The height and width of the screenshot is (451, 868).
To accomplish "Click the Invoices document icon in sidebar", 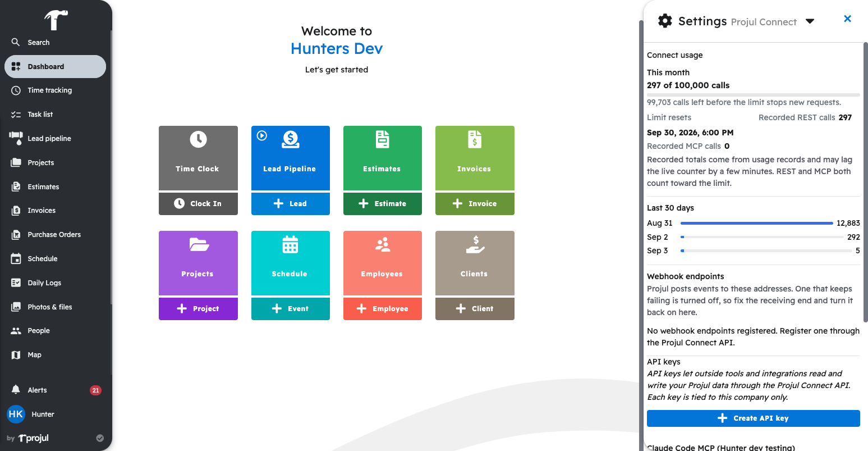I will click(16, 211).
